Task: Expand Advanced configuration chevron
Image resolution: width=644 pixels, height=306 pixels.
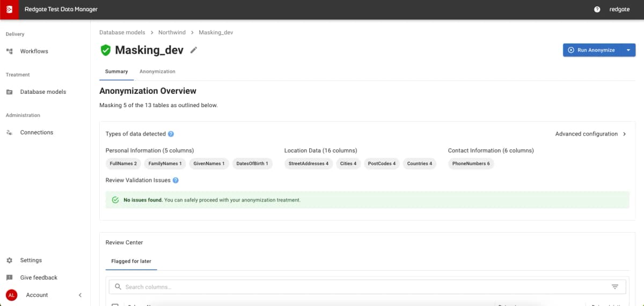Action: click(x=625, y=134)
